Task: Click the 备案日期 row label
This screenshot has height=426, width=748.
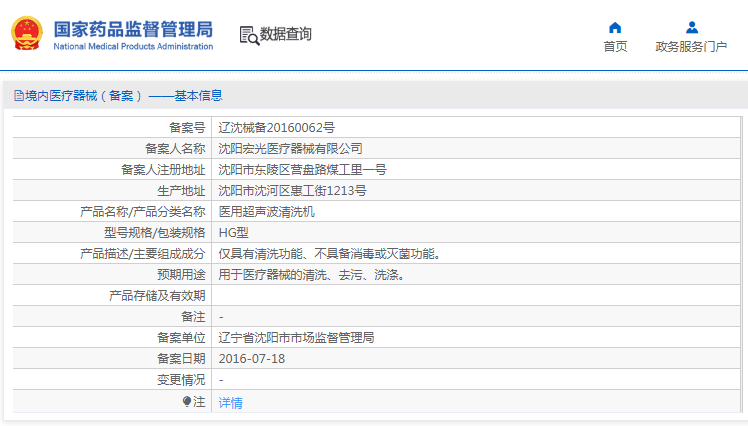Action: 181,359
